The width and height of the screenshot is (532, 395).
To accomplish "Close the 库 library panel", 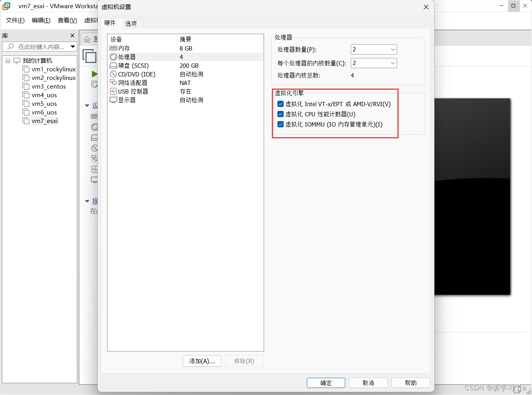I will tap(72, 36).
